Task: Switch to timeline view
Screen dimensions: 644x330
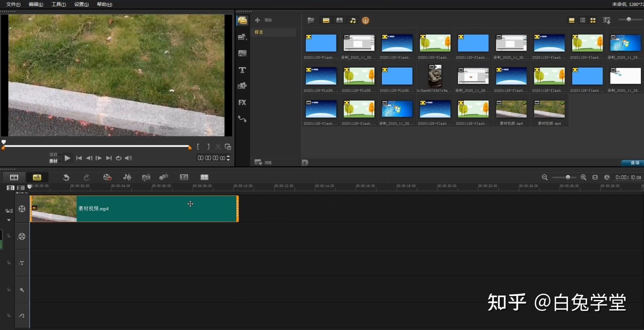Action: [x=37, y=177]
